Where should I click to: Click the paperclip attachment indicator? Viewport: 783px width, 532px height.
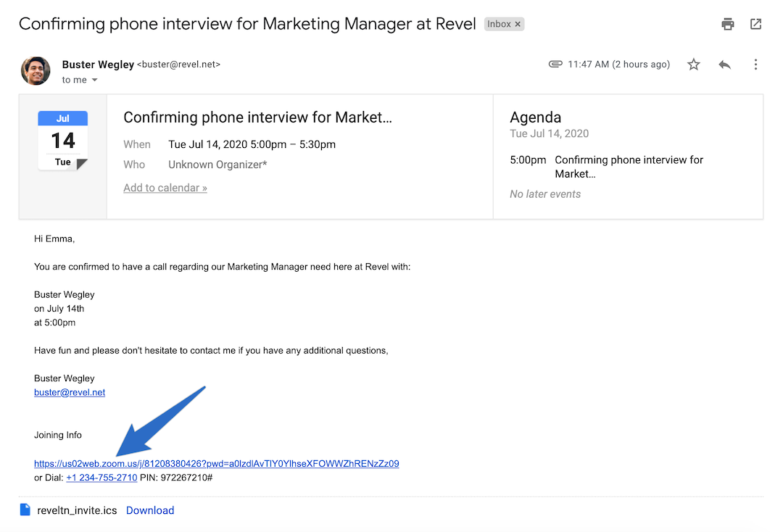click(555, 64)
